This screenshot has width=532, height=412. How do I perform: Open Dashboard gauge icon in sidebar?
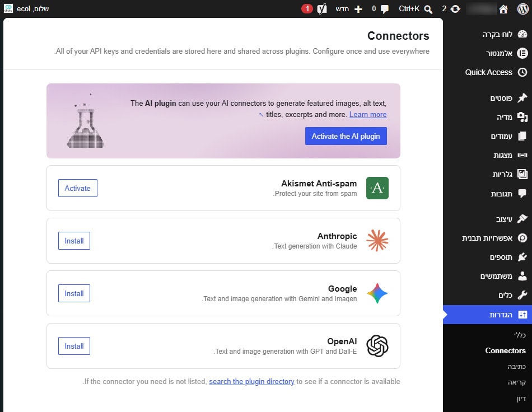[x=522, y=34]
